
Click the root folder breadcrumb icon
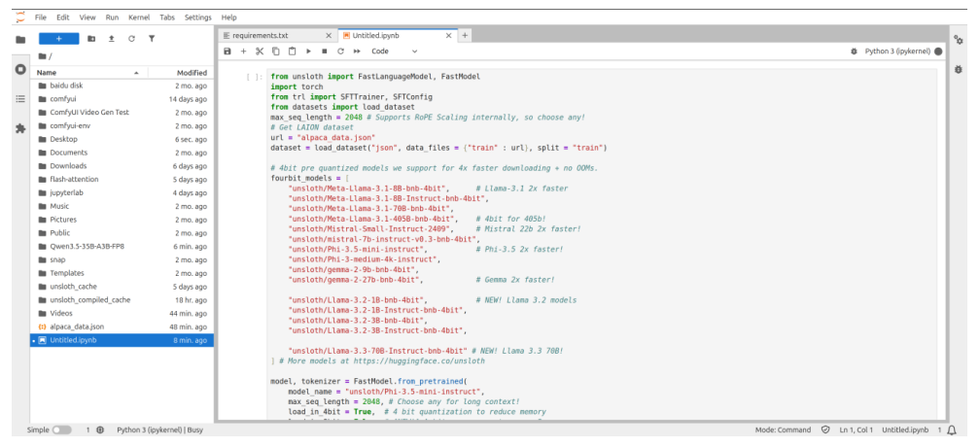pyautogui.click(x=42, y=56)
